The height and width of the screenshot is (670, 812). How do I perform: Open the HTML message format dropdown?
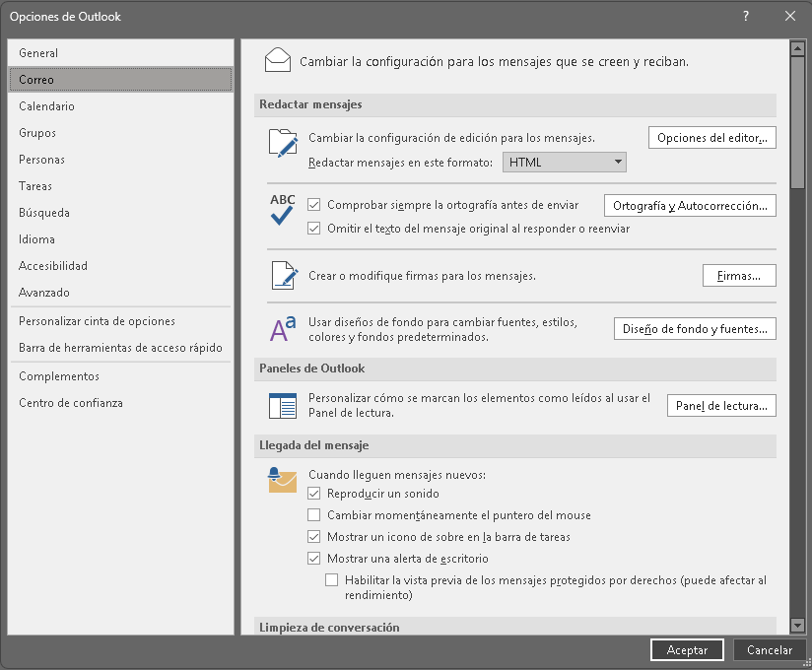pyautogui.click(x=565, y=162)
